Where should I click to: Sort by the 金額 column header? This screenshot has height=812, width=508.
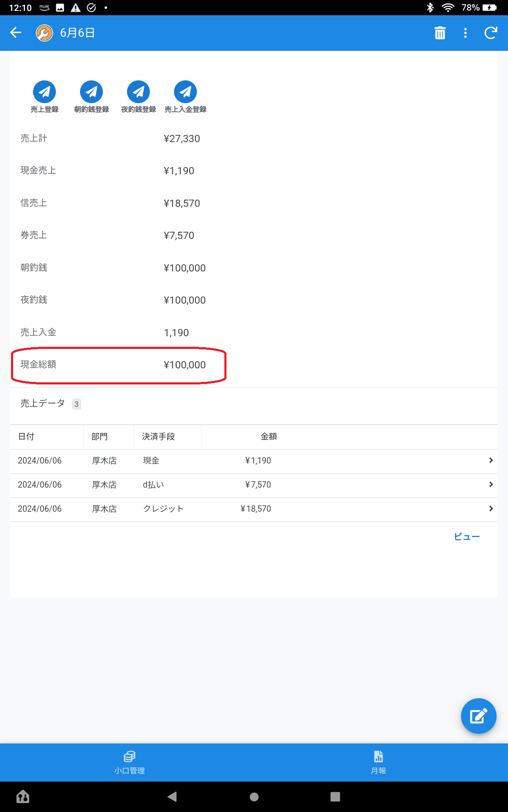(269, 436)
